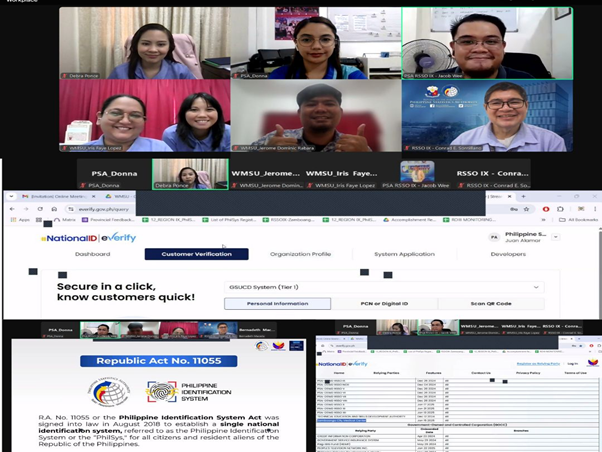The height and width of the screenshot is (452, 602).
Task: Open the tab search chevron in the tab strip
Action: [11, 196]
